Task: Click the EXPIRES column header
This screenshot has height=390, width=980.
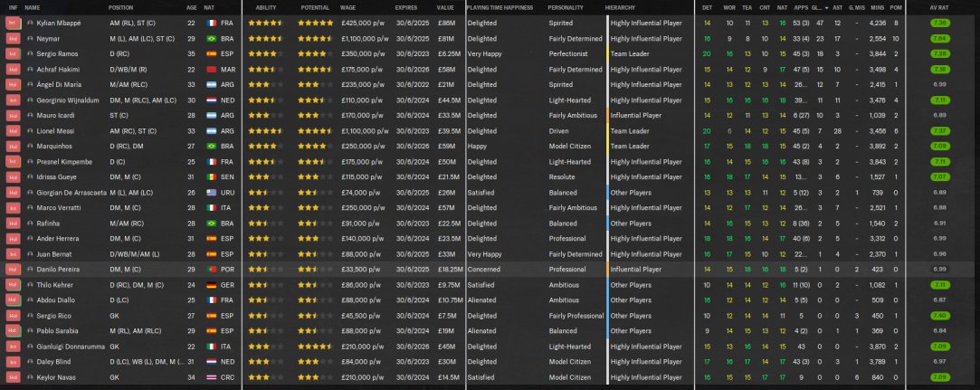Action: [406, 7]
